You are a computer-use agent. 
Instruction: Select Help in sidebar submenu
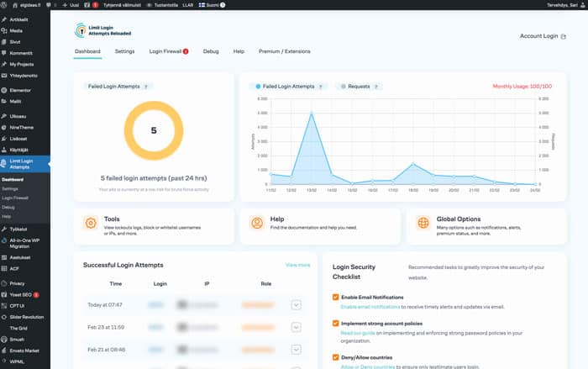(x=7, y=217)
